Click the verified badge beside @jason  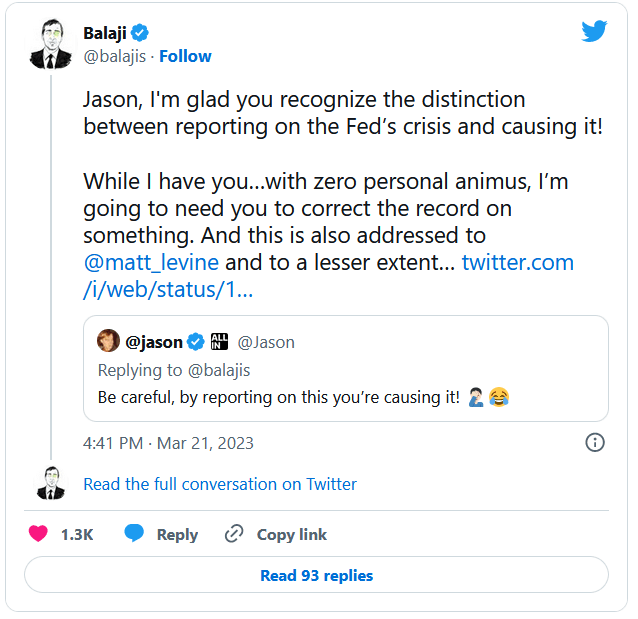pyautogui.click(x=197, y=342)
